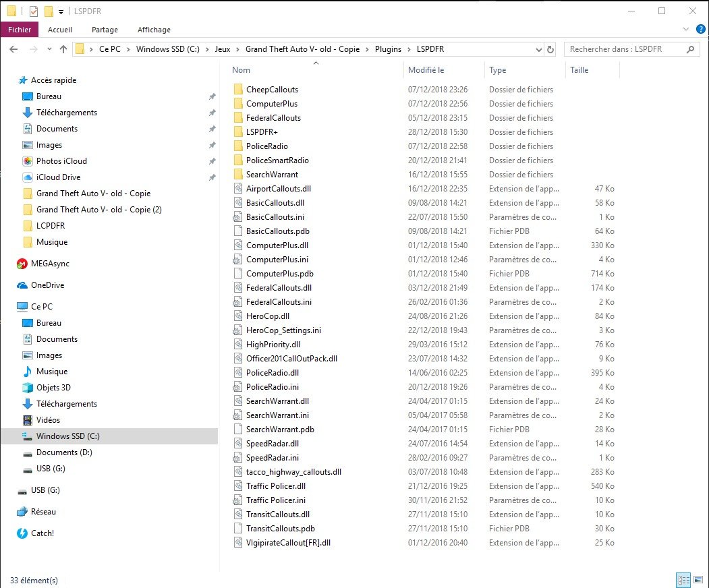Click date 28/12/2018 15:30 of LSPDFR+
The height and width of the screenshot is (588, 709).
438,132
